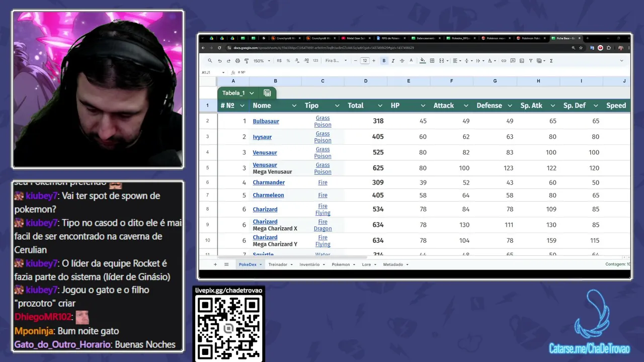The height and width of the screenshot is (362, 644).
Task: Decrease decimal places in toolbar
Action: (297, 61)
